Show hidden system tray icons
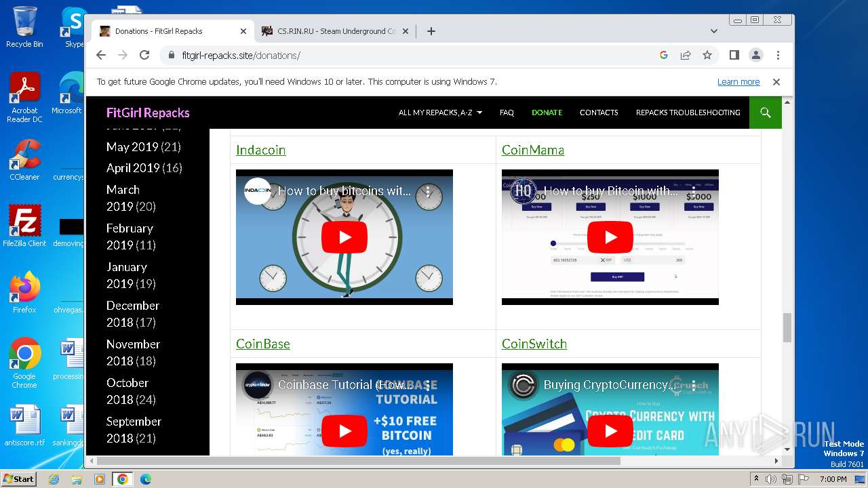 point(756,479)
